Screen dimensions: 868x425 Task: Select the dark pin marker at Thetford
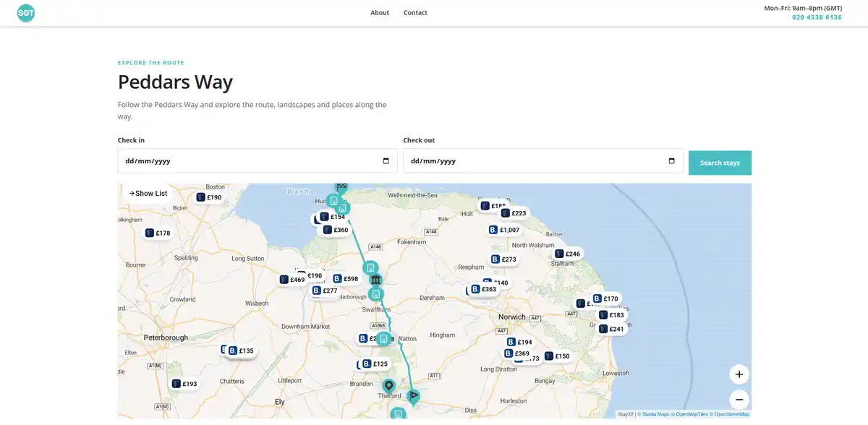pos(388,387)
